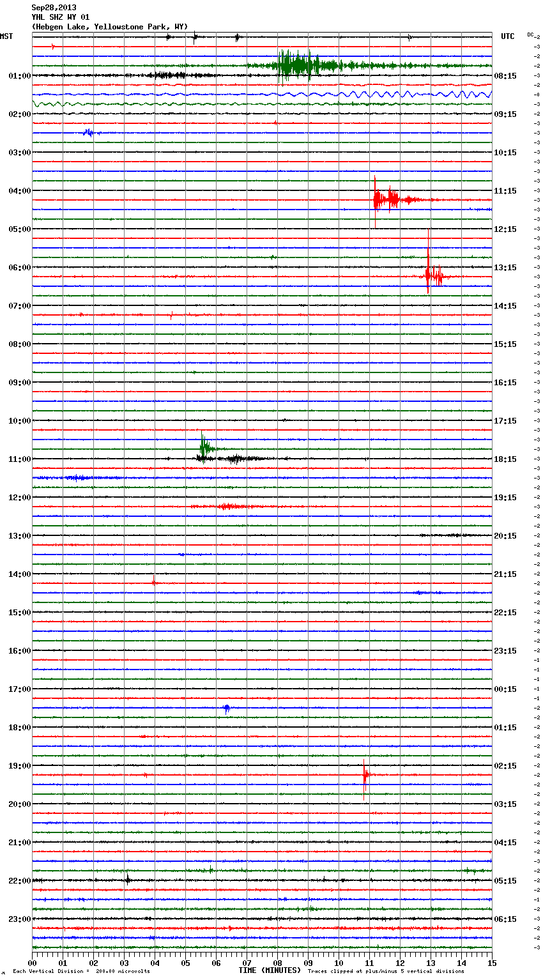
Task: Click the DC column header
Action: click(x=530, y=34)
